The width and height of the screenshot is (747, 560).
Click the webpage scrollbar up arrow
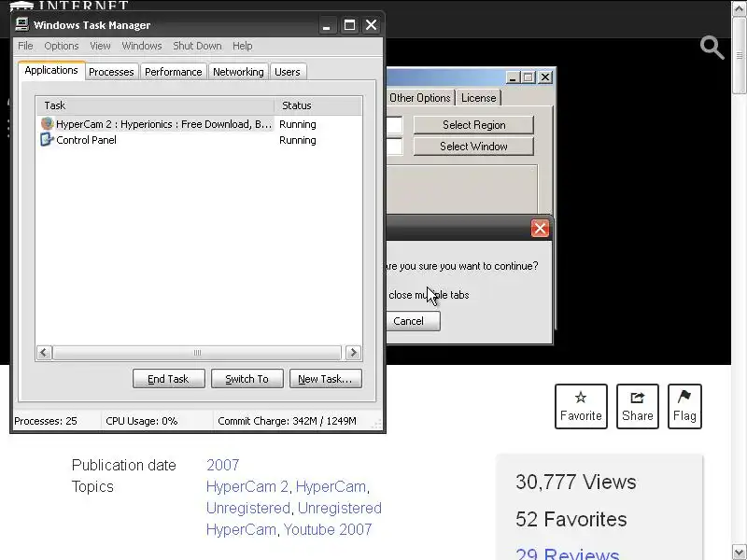(739, 9)
